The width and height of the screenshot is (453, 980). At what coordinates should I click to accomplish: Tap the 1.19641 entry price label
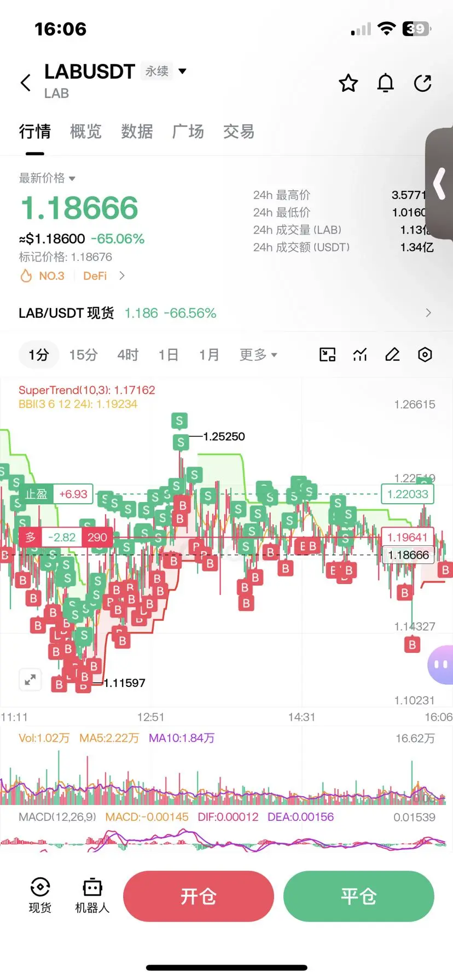click(408, 537)
